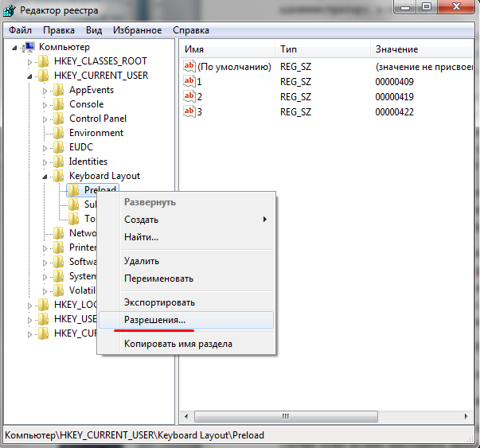Collapse the Keyboard Layout branch
The image size is (480, 448).
[x=45, y=176]
